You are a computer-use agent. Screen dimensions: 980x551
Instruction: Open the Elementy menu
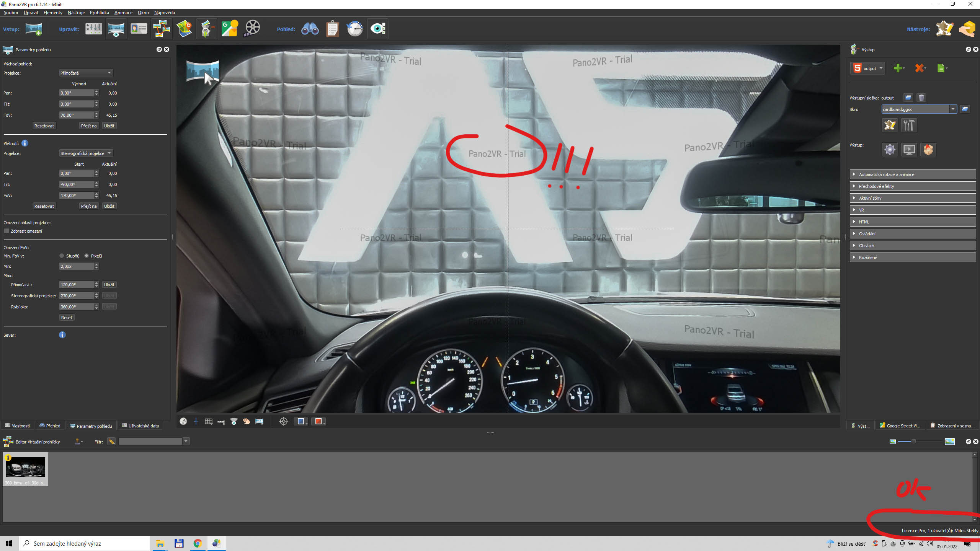pyautogui.click(x=53, y=13)
